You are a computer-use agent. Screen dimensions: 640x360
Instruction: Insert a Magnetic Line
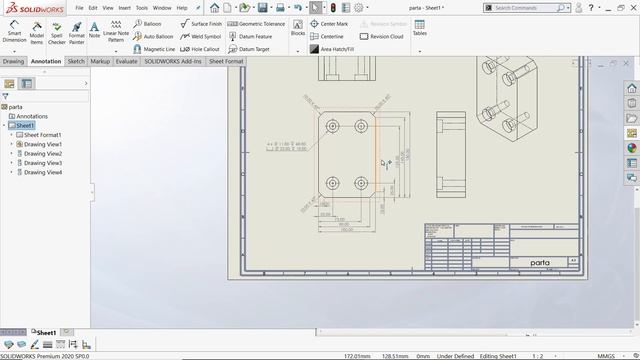(154, 49)
